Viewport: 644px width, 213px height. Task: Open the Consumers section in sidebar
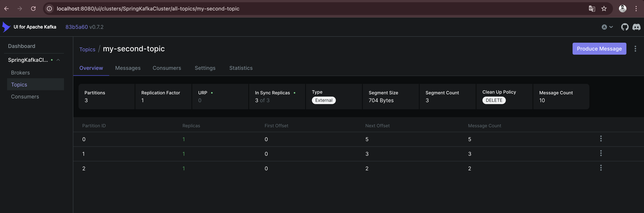tap(25, 97)
